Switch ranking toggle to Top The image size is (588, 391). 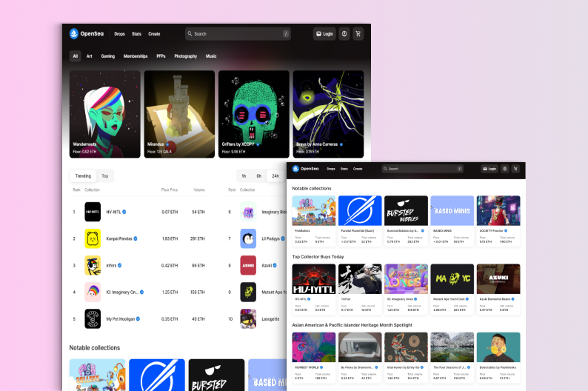[105, 176]
